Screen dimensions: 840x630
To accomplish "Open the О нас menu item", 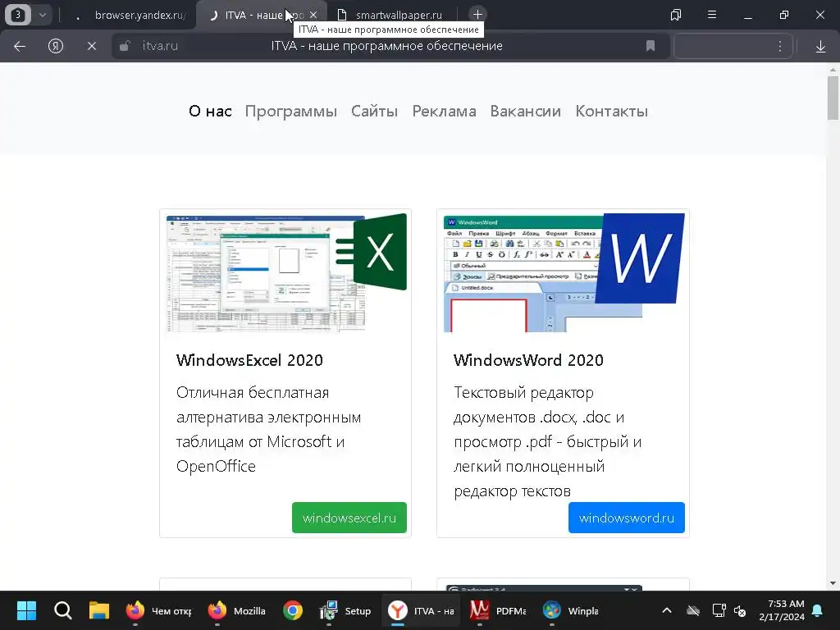I will point(210,112).
